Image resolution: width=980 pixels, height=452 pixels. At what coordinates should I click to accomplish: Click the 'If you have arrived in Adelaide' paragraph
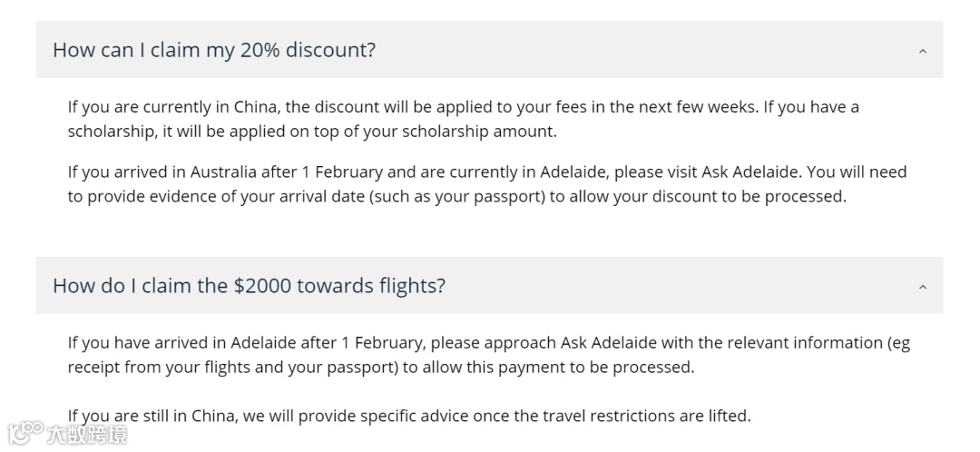(488, 355)
